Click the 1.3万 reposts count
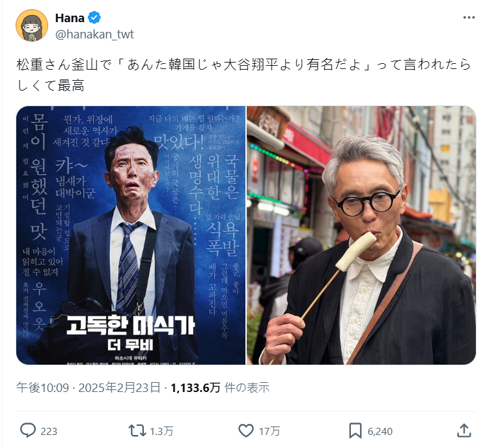 point(161,431)
